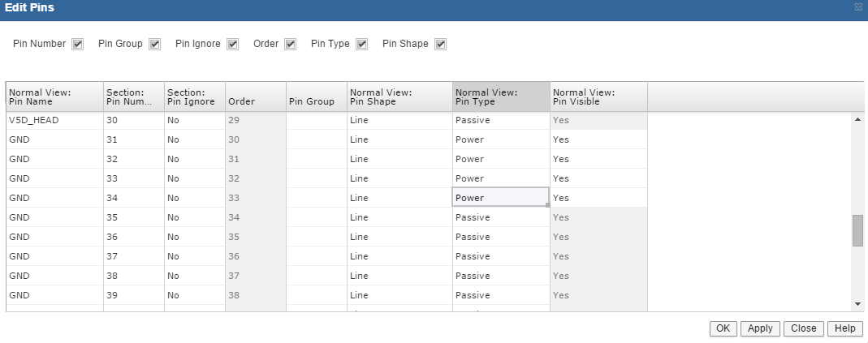Open Pin Type cell for pin 31
Image resolution: width=868 pixels, height=343 pixels.
point(501,139)
